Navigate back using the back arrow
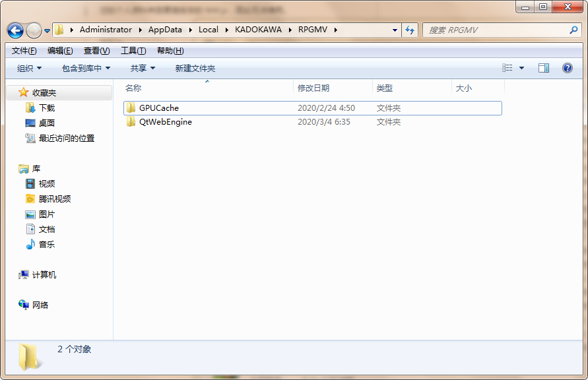The image size is (588, 380). click(15, 30)
